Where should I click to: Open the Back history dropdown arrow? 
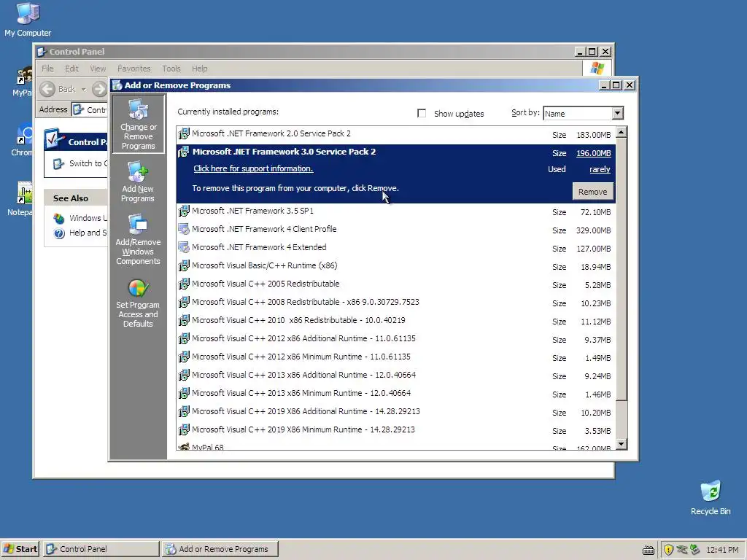(83, 89)
